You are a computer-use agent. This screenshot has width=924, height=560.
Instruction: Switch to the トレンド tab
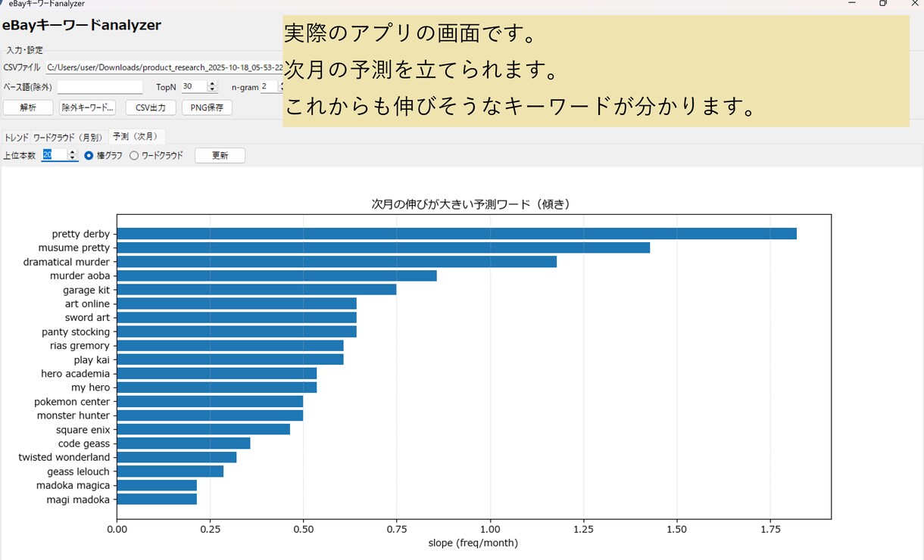click(x=16, y=137)
